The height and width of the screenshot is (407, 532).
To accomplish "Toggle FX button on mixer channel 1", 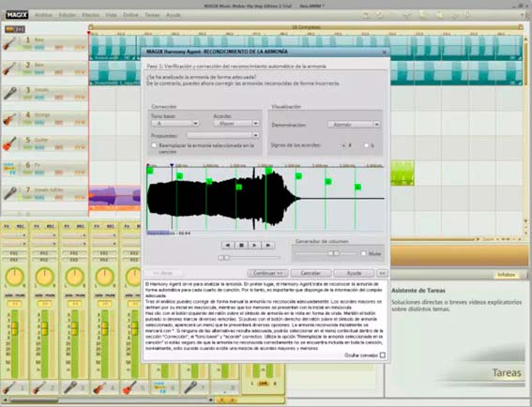I will point(7,226).
